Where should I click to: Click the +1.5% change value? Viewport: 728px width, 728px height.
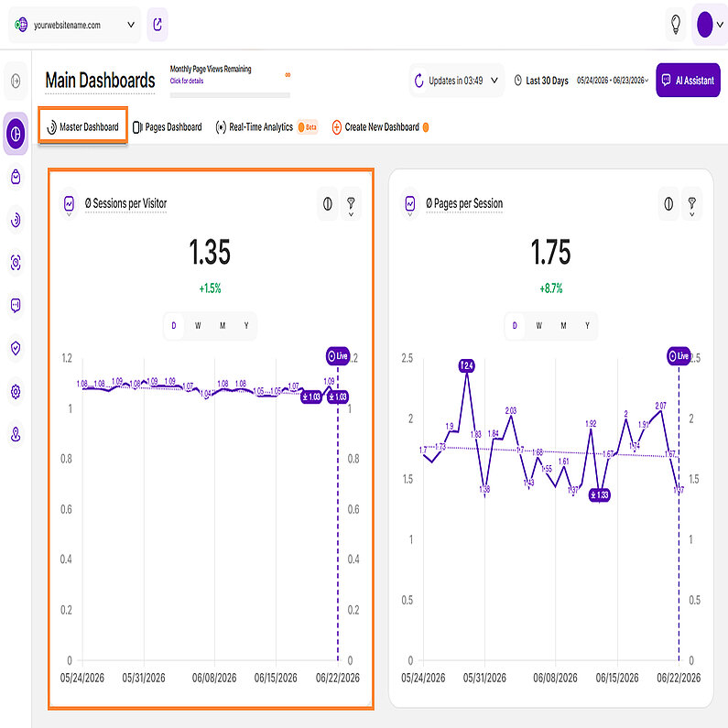click(x=210, y=288)
